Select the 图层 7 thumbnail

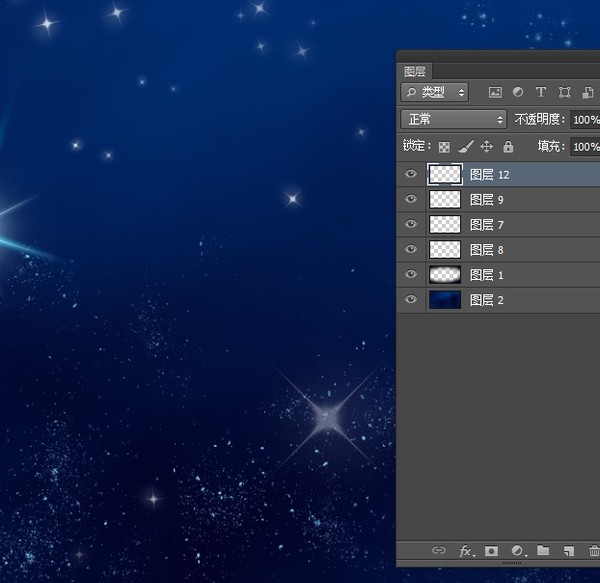tap(445, 224)
